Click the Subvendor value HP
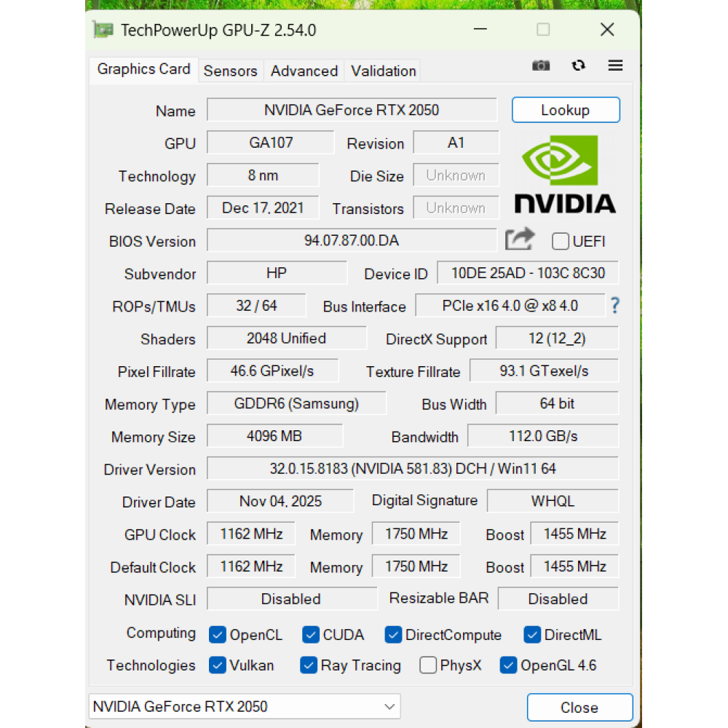The width and height of the screenshot is (728, 728). click(x=277, y=273)
